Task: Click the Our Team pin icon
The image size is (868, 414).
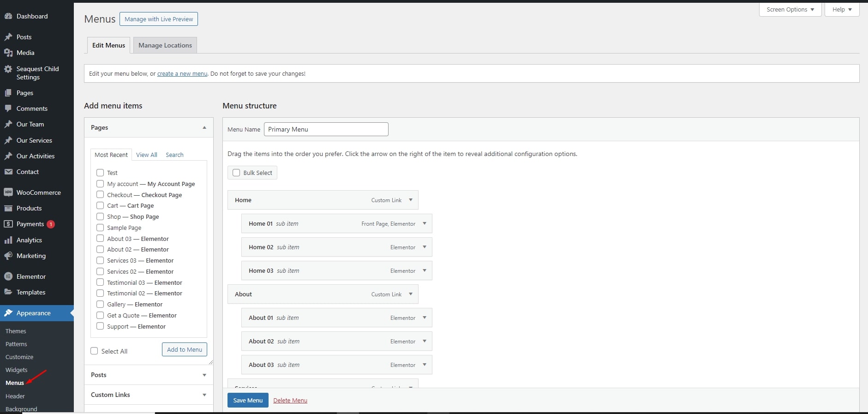Action: coord(8,124)
